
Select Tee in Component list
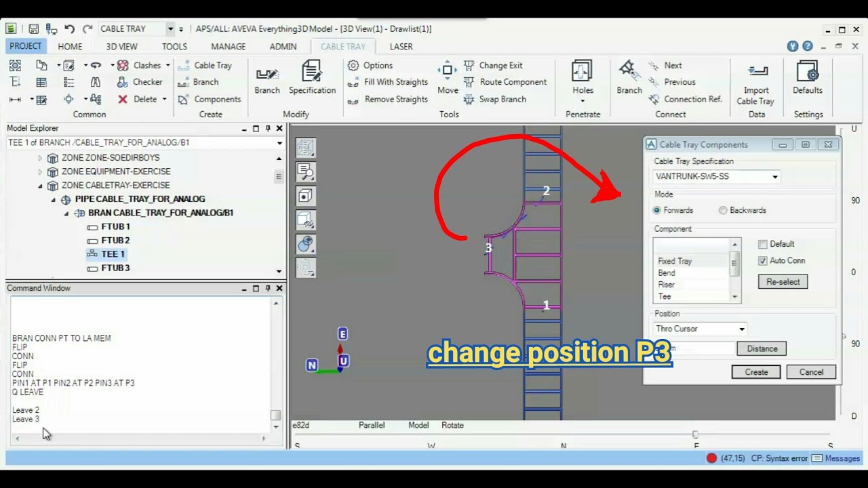tap(665, 297)
